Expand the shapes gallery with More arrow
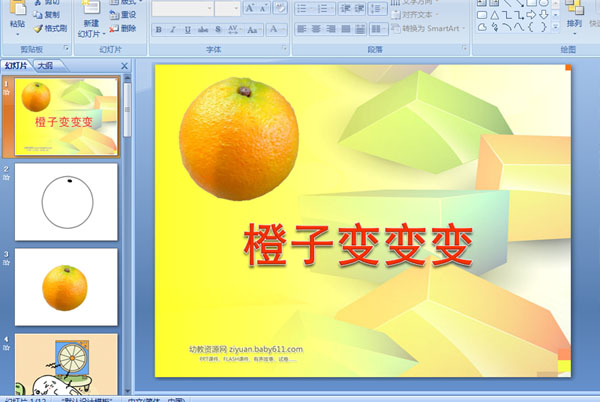This screenshot has width=600, height=402. (555, 26)
